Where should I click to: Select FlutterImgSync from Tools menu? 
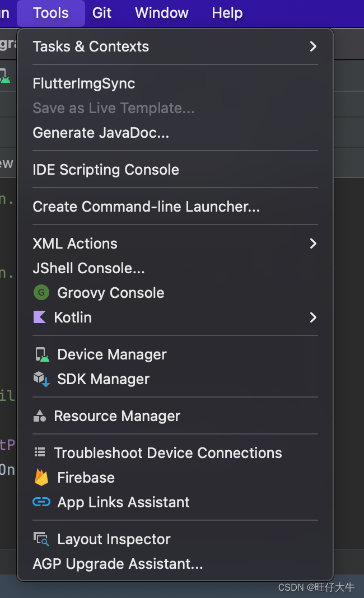click(x=84, y=83)
